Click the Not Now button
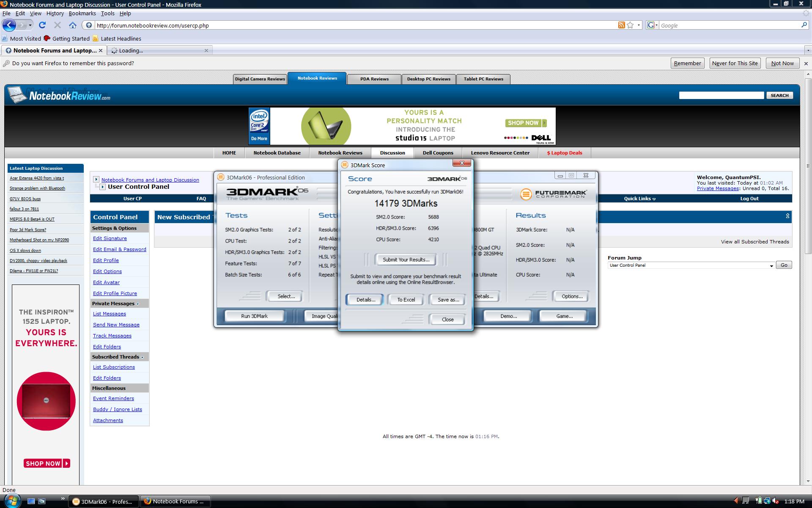 (x=782, y=63)
